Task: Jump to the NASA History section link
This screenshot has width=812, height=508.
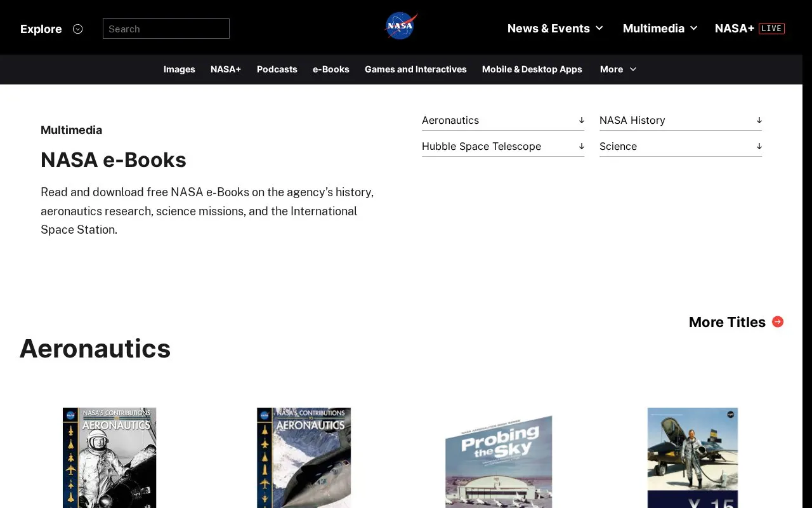Action: pos(681,120)
